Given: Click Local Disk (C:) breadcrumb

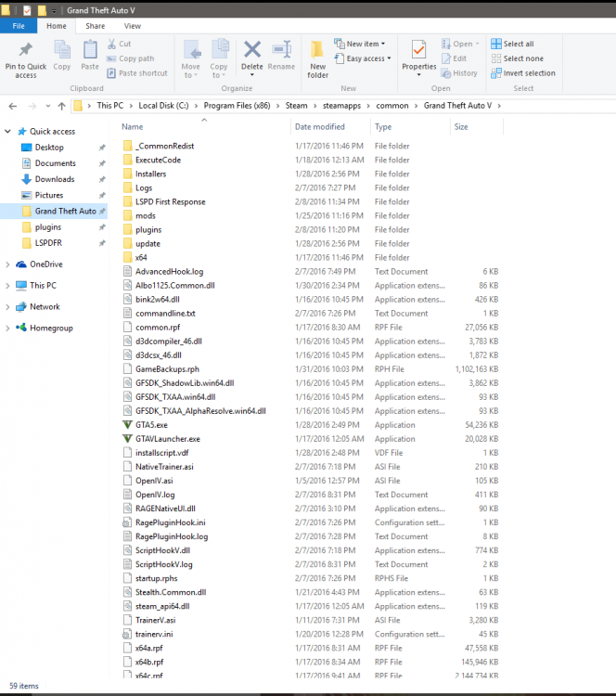Looking at the screenshot, I should (163, 106).
